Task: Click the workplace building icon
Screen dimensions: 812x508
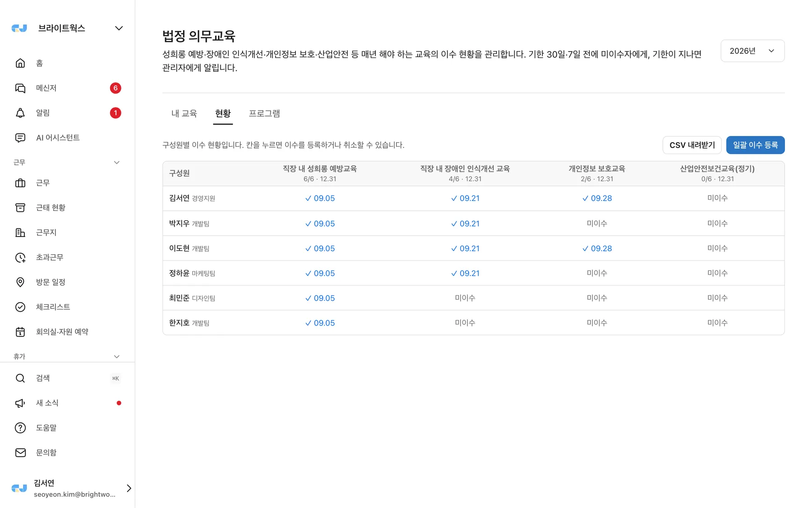Action: (x=20, y=233)
